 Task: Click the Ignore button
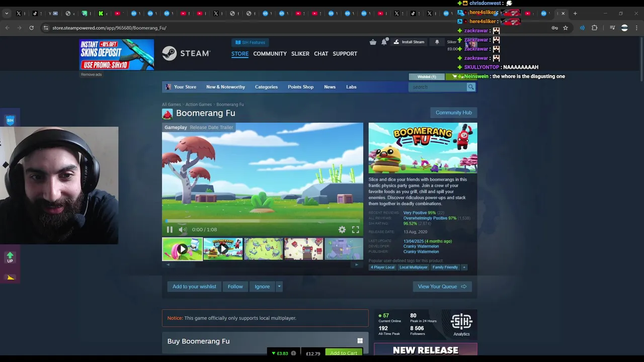pyautogui.click(x=262, y=287)
